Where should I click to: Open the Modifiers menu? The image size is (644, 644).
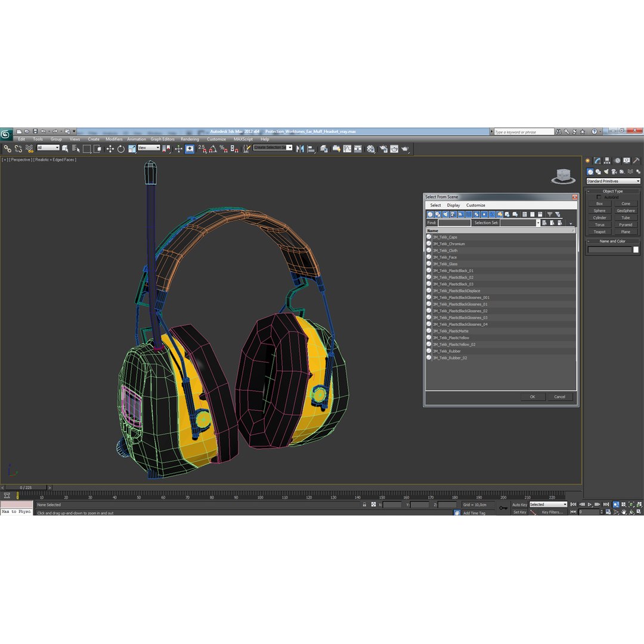[114, 139]
